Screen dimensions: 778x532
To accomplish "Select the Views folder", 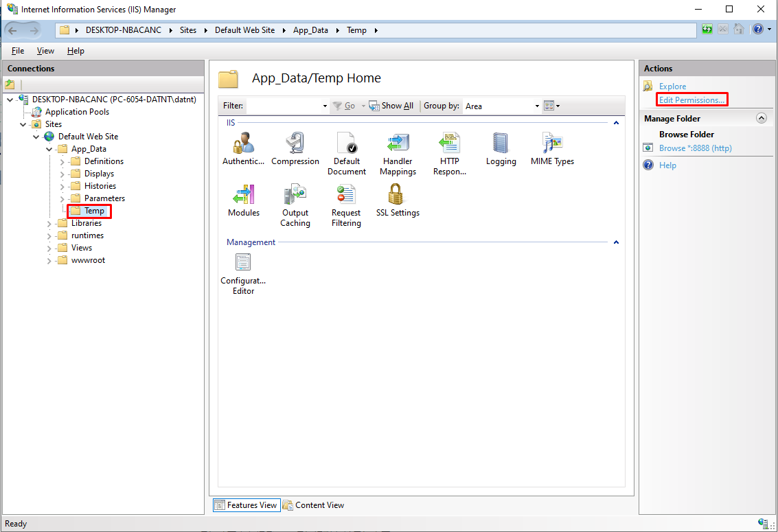I will point(82,248).
